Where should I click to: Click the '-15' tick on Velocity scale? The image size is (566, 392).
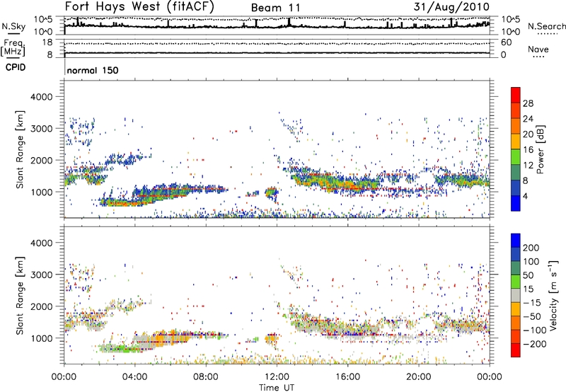pos(532,303)
